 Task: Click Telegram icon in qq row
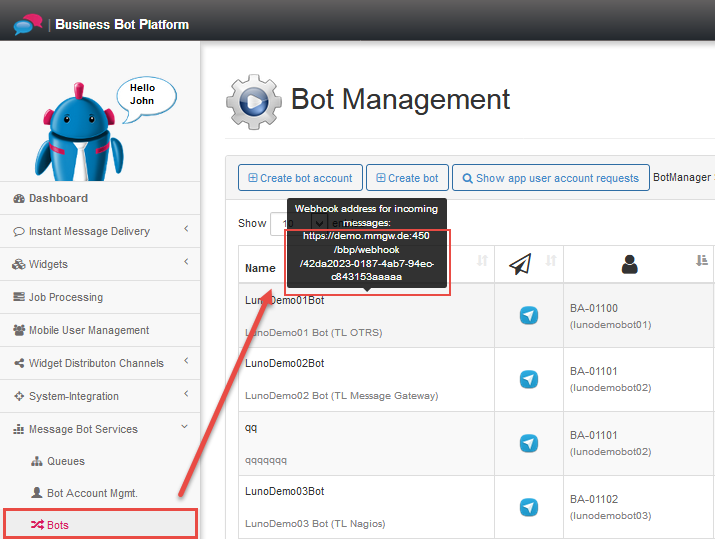[x=529, y=443]
